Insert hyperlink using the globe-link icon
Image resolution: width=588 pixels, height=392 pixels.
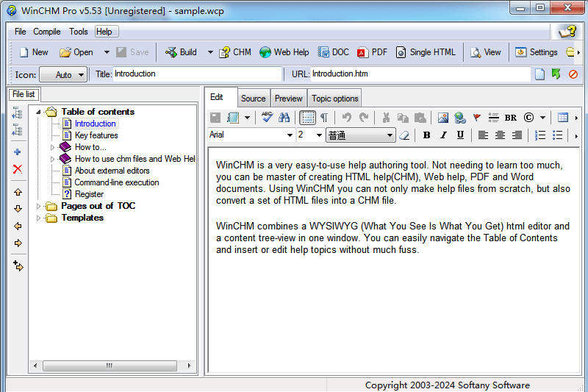point(460,118)
